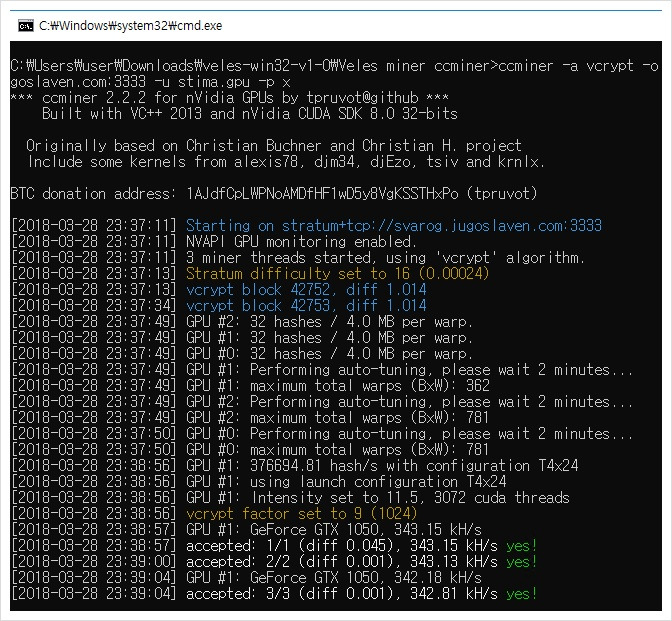The width and height of the screenshot is (672, 621).
Task: Click the '3 miner threads started' line
Action: click(297, 258)
